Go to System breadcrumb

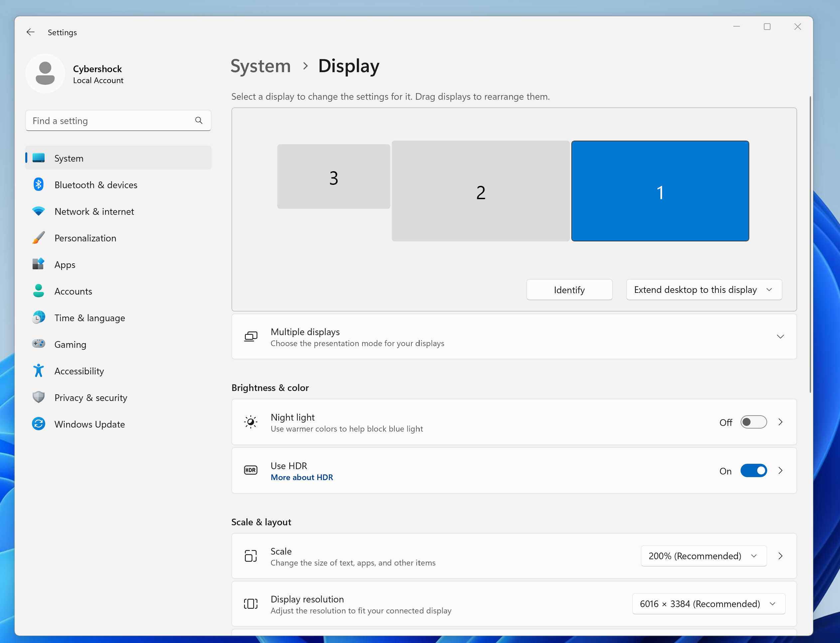click(261, 66)
